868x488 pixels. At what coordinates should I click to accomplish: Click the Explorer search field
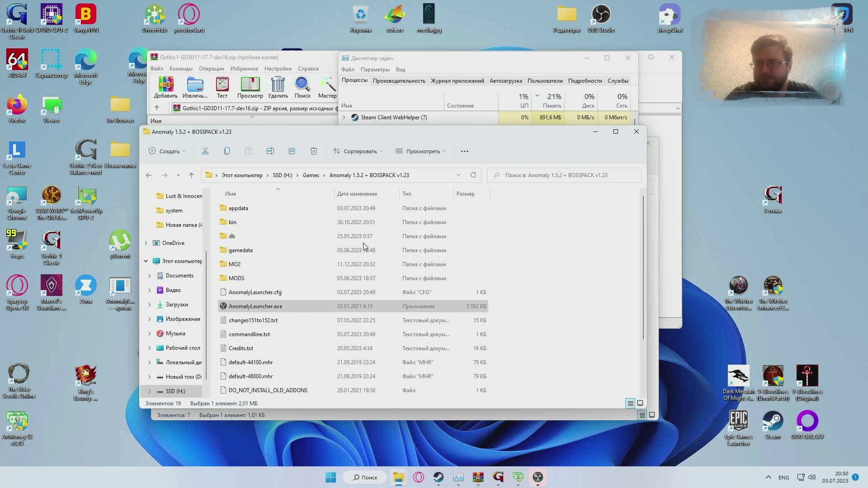pyautogui.click(x=564, y=175)
